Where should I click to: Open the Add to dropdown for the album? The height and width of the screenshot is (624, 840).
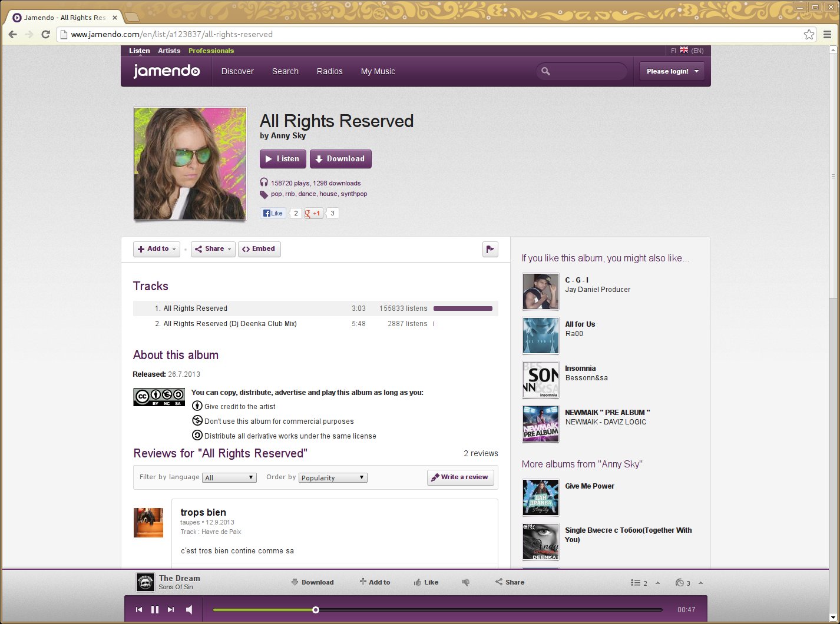pyautogui.click(x=157, y=249)
